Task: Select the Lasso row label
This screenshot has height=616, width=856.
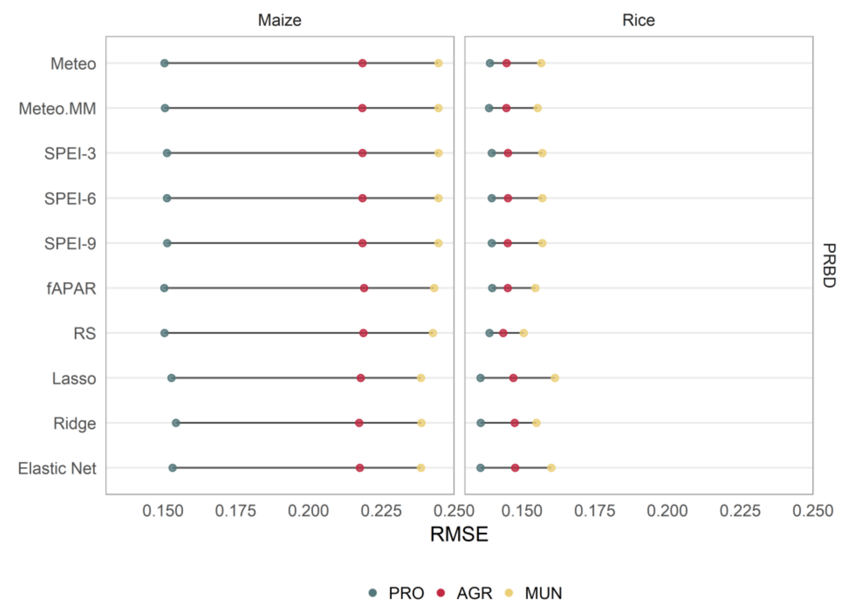Action: click(74, 379)
